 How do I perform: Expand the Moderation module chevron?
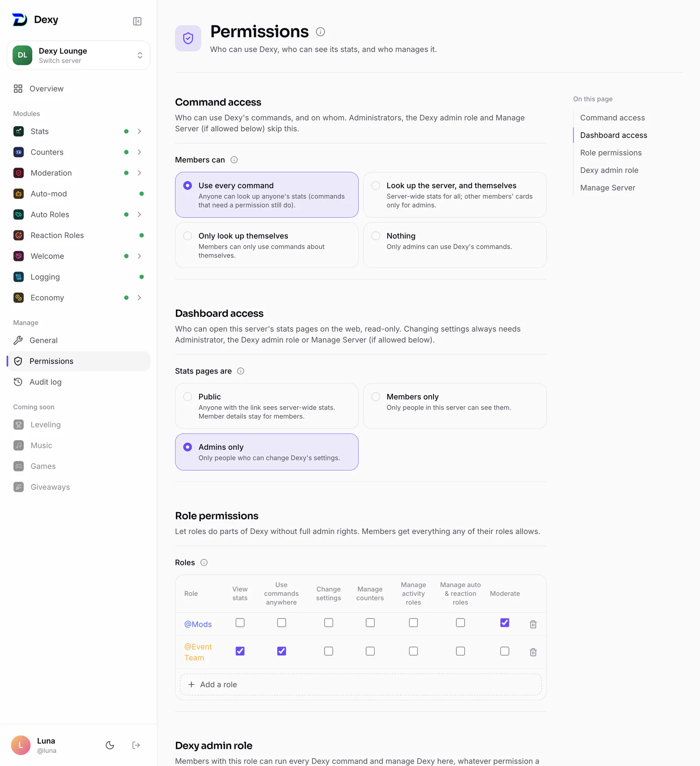click(x=139, y=173)
